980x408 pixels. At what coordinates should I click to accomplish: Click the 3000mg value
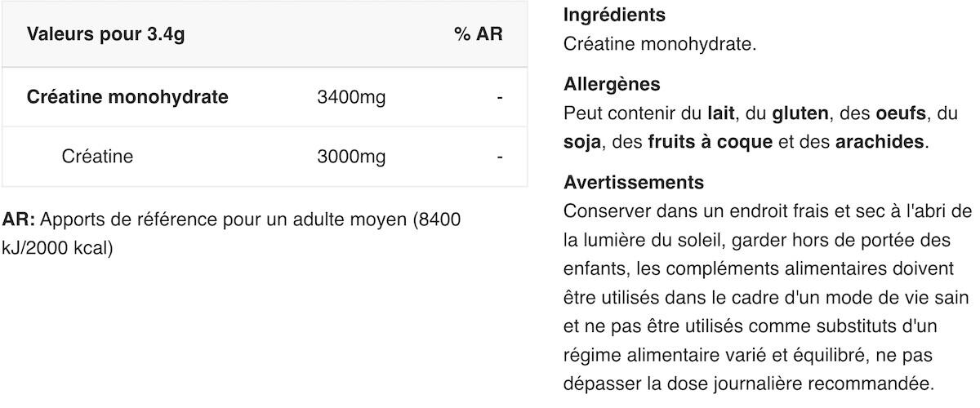coord(351,157)
